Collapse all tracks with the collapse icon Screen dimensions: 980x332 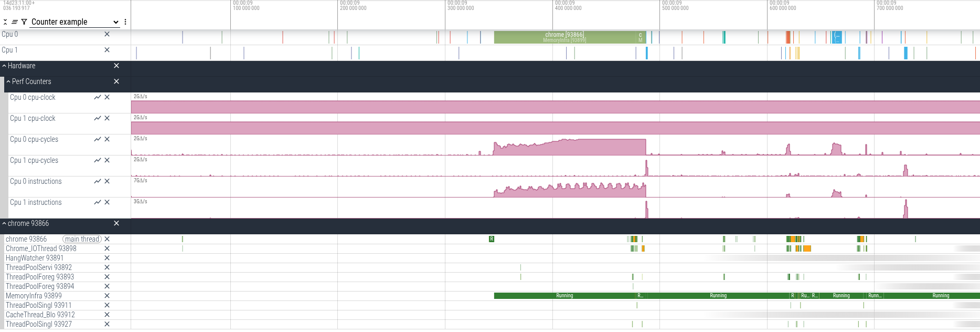click(x=5, y=22)
